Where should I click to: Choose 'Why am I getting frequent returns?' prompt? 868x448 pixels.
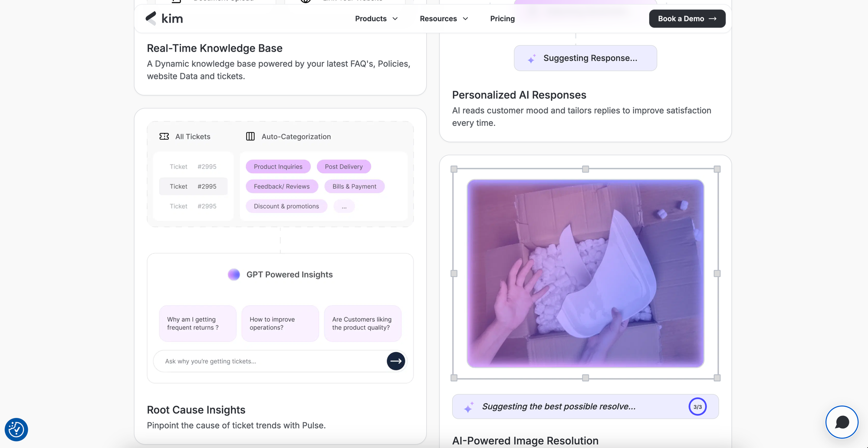(197, 323)
